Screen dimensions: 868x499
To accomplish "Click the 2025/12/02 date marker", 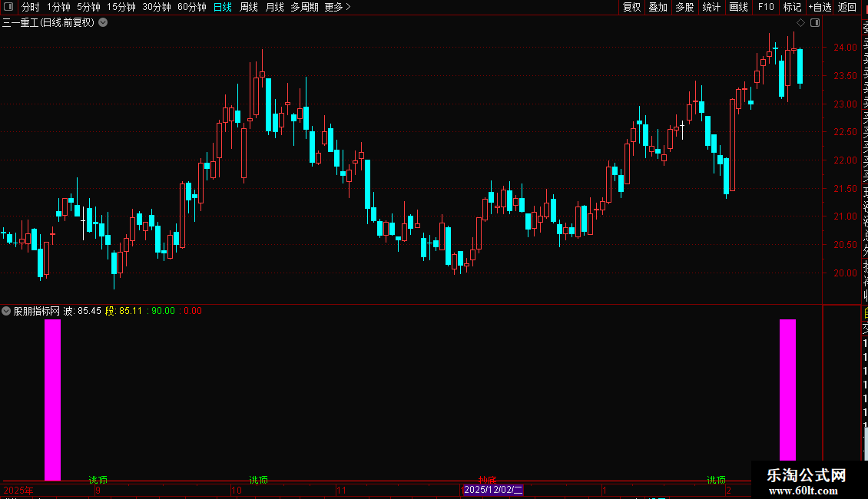I will pyautogui.click(x=492, y=490).
